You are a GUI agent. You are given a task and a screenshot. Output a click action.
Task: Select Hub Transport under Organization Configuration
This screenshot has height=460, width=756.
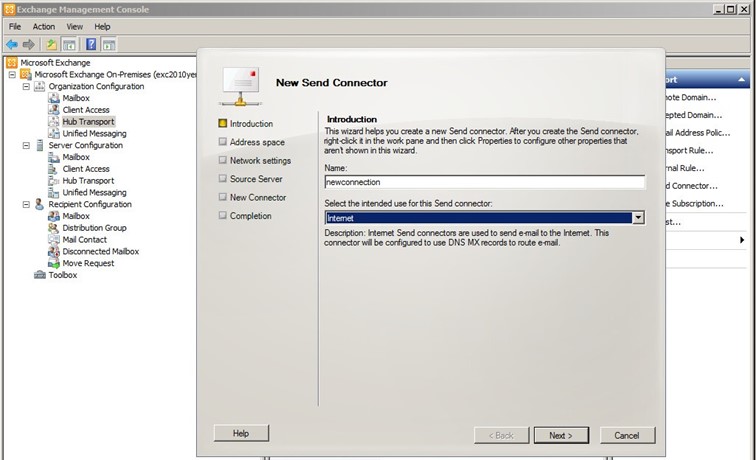click(x=88, y=122)
